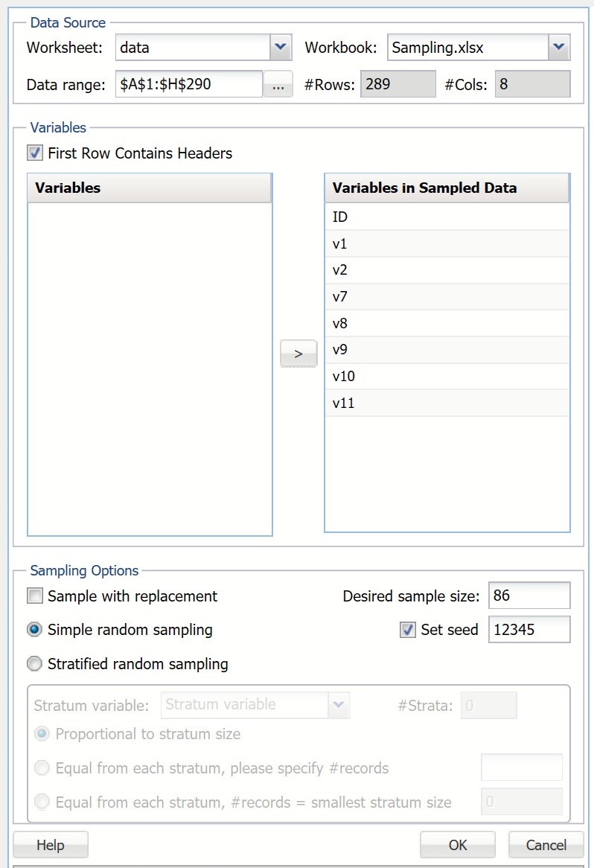Select v7 in Variables in Sampled Data
Image resolution: width=594 pixels, height=868 pixels.
(x=447, y=297)
